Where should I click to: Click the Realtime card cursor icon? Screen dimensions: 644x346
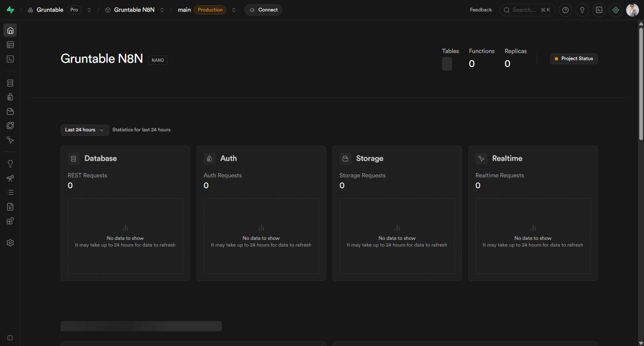click(481, 159)
